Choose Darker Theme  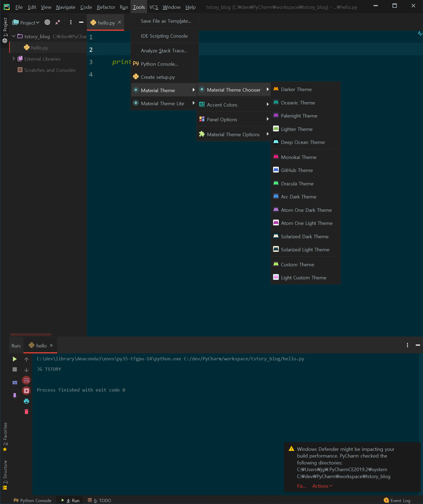pos(305,89)
